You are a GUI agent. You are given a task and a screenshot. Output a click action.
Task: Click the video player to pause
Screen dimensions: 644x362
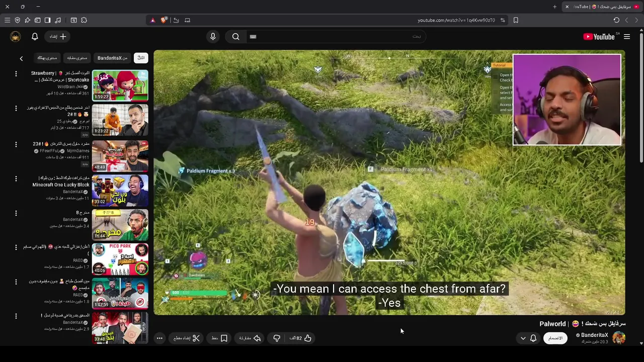(389, 183)
